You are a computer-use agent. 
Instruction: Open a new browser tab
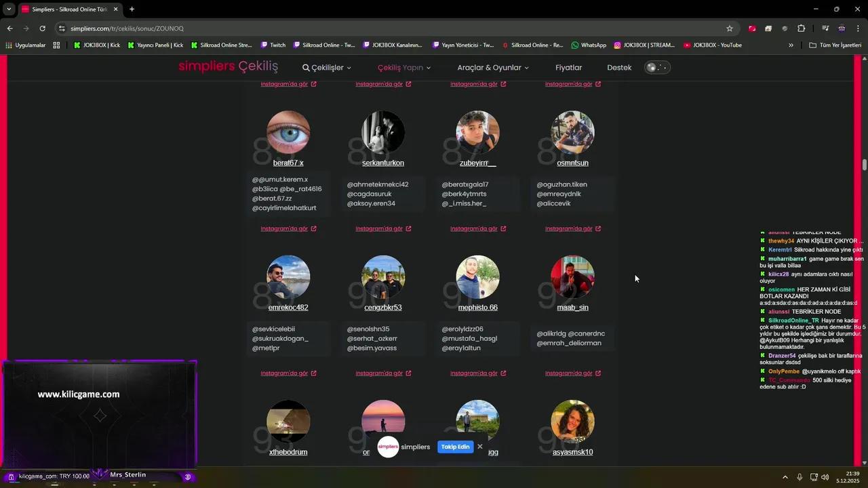[x=132, y=9]
